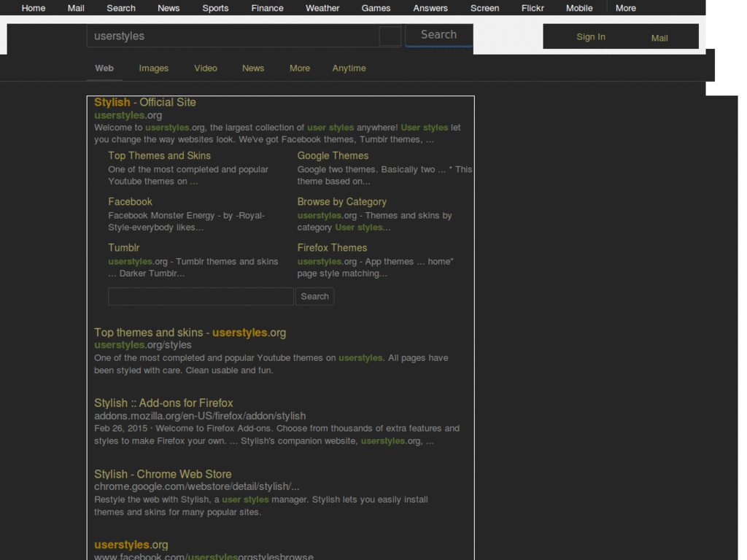Image resolution: width=747 pixels, height=560 pixels.
Task: Open the Anytime time filter dropdown
Action: (x=349, y=68)
